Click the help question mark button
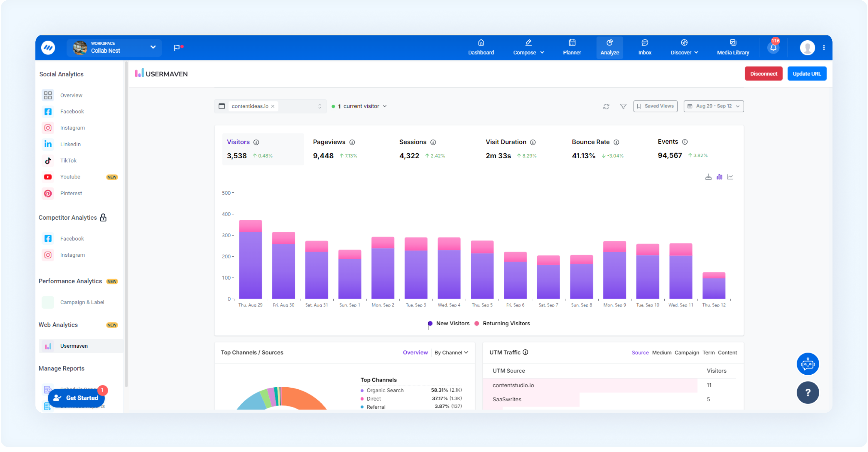 (807, 392)
